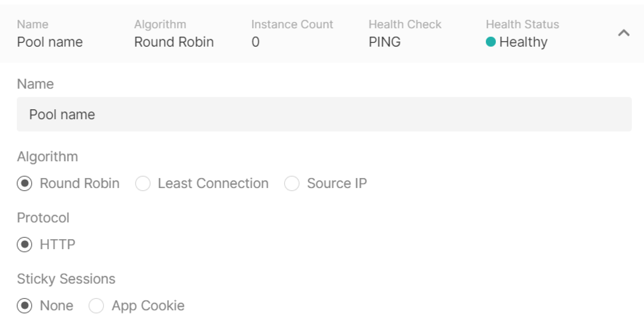This screenshot has height=334, width=644.
Task: Click the Healthy status text
Action: tap(523, 42)
